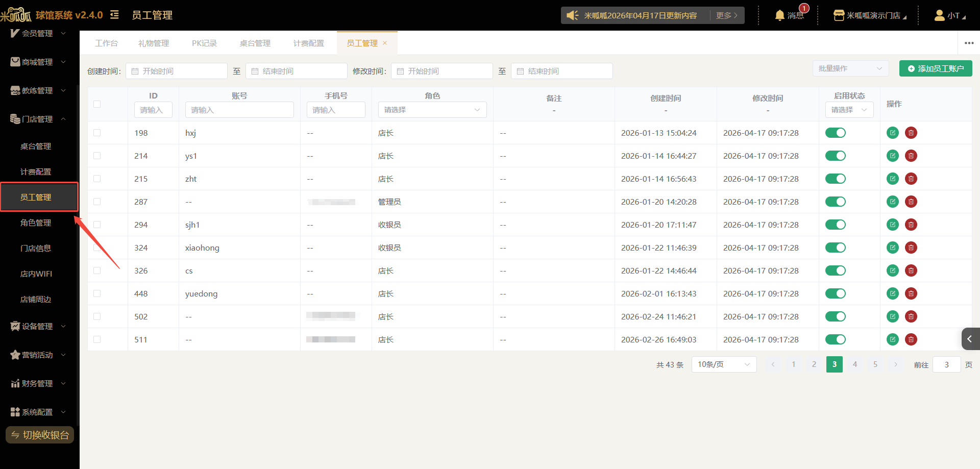980x469 pixels.
Task: Switch to the 计费配置 tab
Action: tap(309, 43)
